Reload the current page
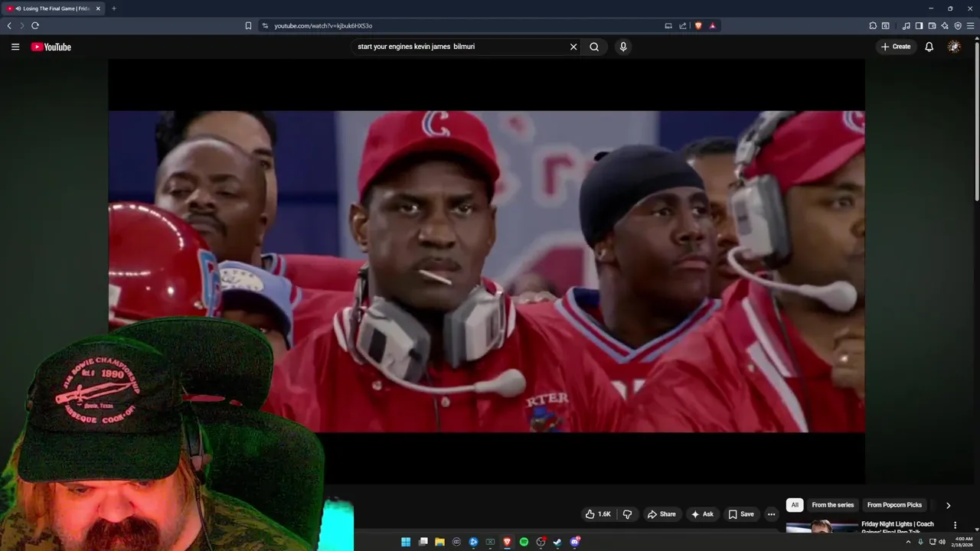 (35, 25)
